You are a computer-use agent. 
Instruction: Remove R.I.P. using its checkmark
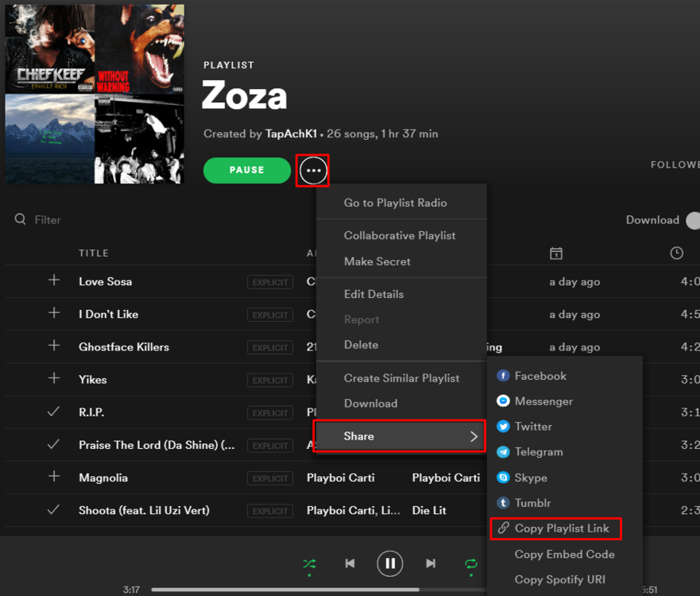tap(54, 412)
